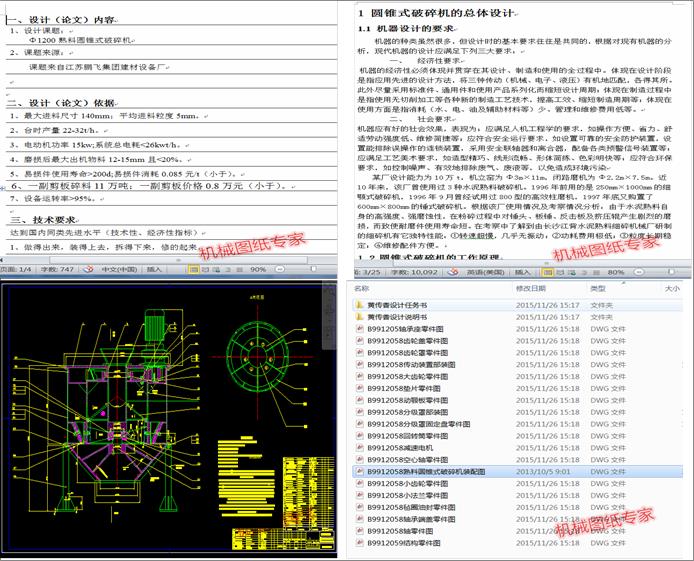The image size is (694, 561).
Task: Sort files by the 类型 column header
Action: [x=598, y=288]
